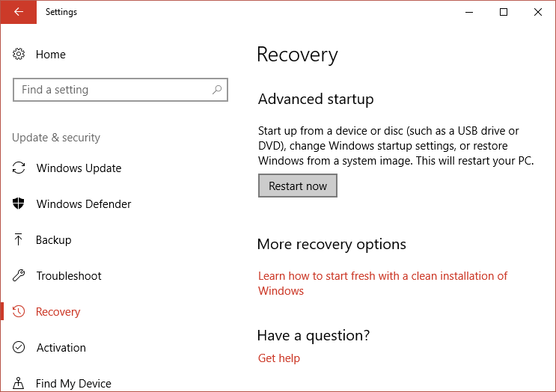Click the Windows Update refresh icon
The image size is (556, 392).
point(19,168)
